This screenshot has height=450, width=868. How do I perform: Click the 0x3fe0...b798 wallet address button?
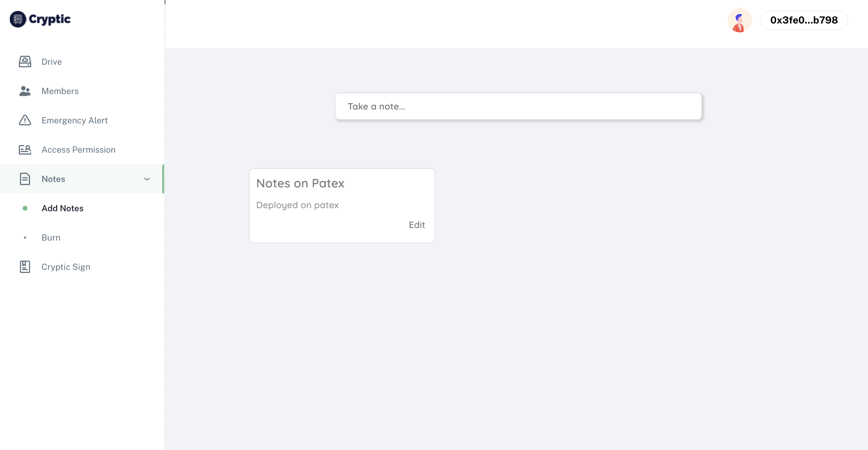click(804, 20)
